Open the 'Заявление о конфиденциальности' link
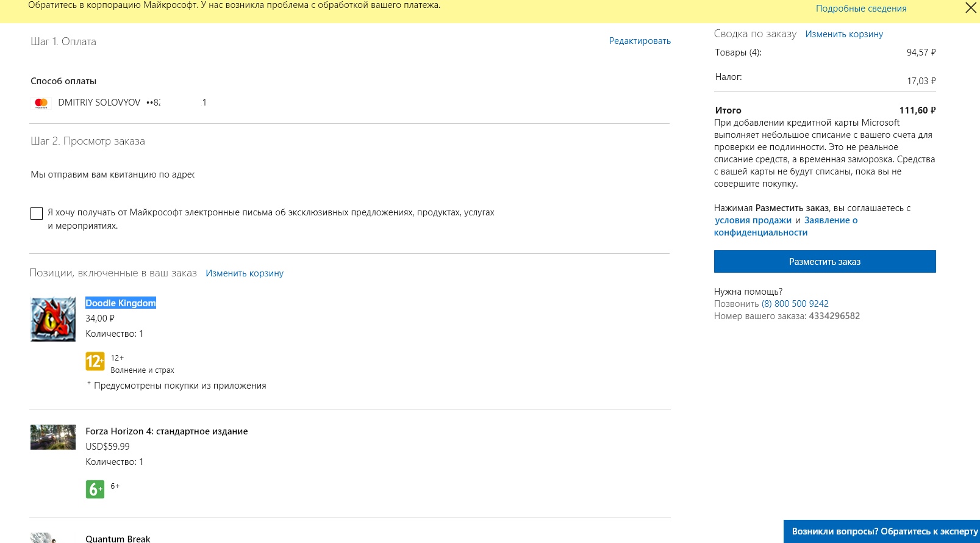Screen dimensions: 980x543 pyautogui.click(x=786, y=226)
